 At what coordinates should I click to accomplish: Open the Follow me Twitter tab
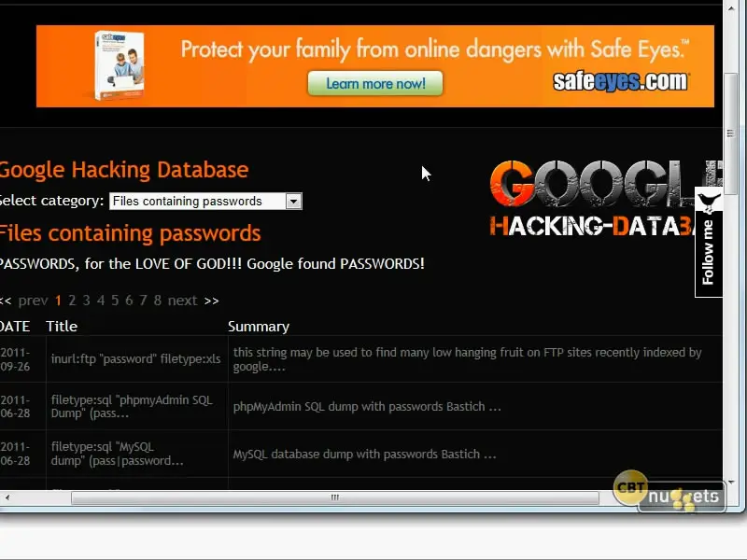[x=709, y=243]
